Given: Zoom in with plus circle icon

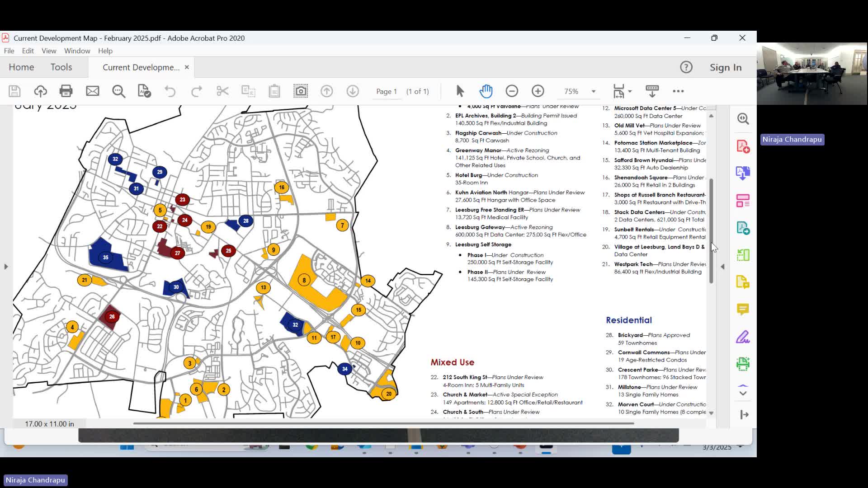Looking at the screenshot, I should (538, 91).
